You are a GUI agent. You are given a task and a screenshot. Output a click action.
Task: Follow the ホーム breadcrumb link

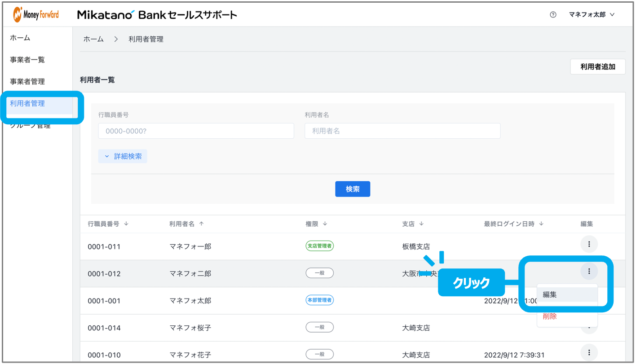[x=93, y=39]
